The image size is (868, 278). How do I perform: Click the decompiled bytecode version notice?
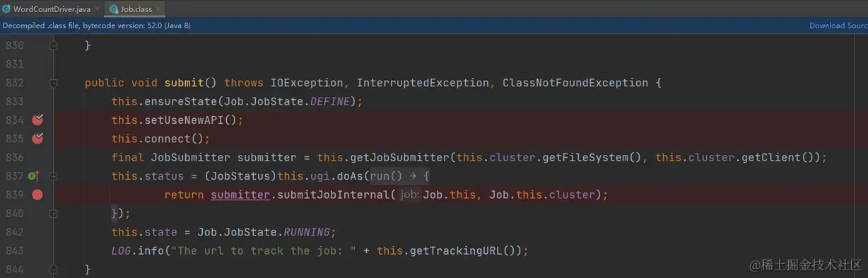point(97,25)
